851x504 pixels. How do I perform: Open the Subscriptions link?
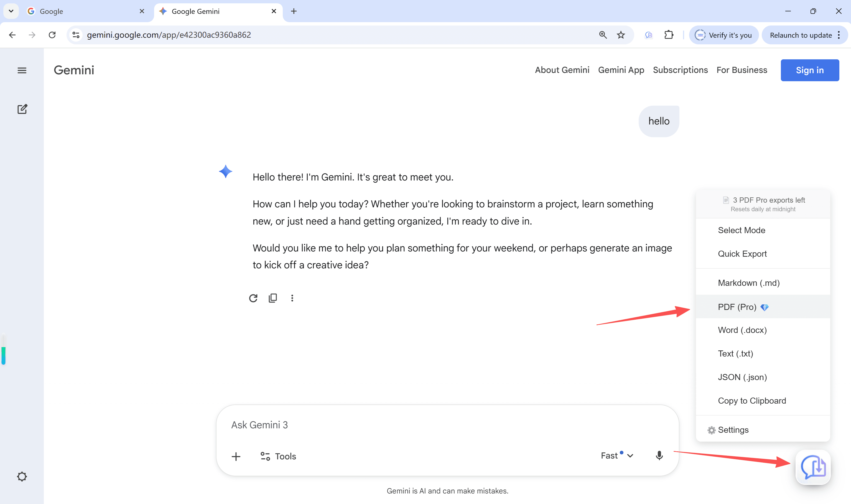680,70
